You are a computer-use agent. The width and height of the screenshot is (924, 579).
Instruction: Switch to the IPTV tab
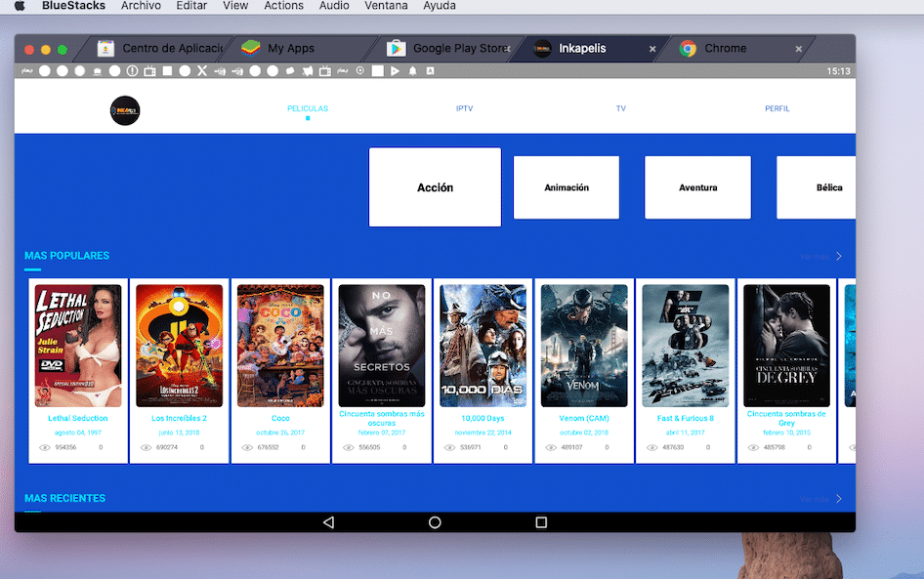[464, 108]
